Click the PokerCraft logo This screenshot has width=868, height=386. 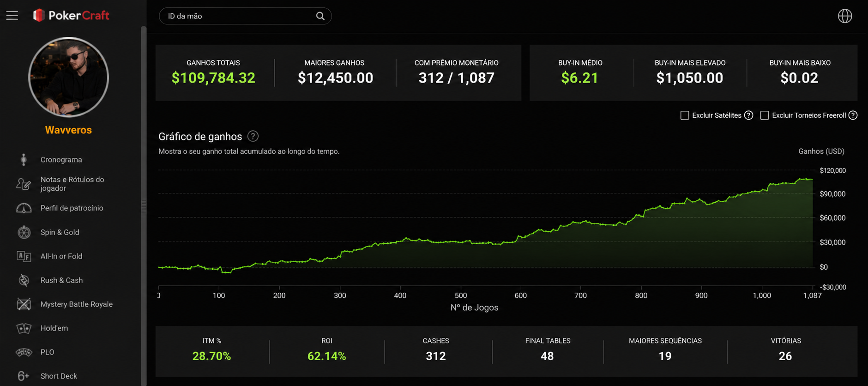pyautogui.click(x=71, y=16)
